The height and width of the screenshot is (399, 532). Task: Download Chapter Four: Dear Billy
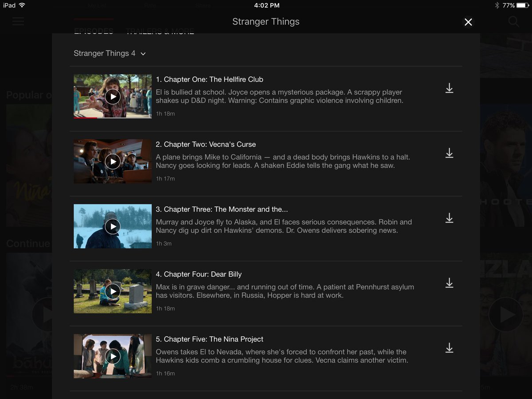(x=449, y=283)
